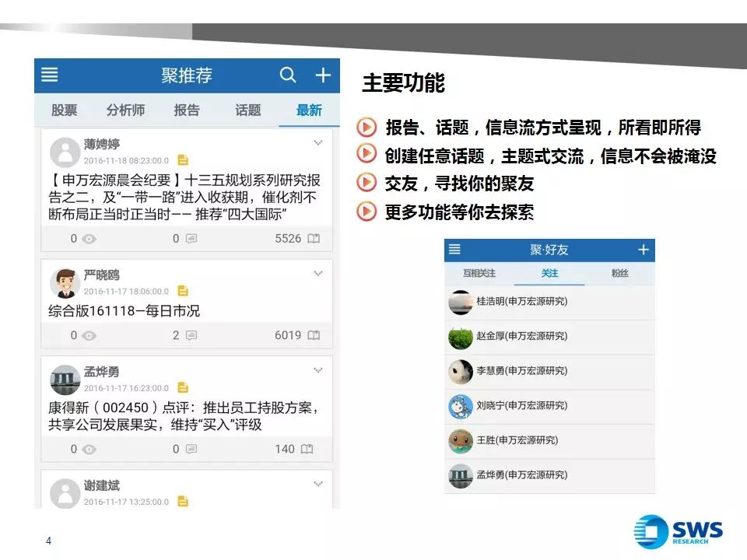
Task: Switch to 股票 tab
Action: tap(65, 110)
